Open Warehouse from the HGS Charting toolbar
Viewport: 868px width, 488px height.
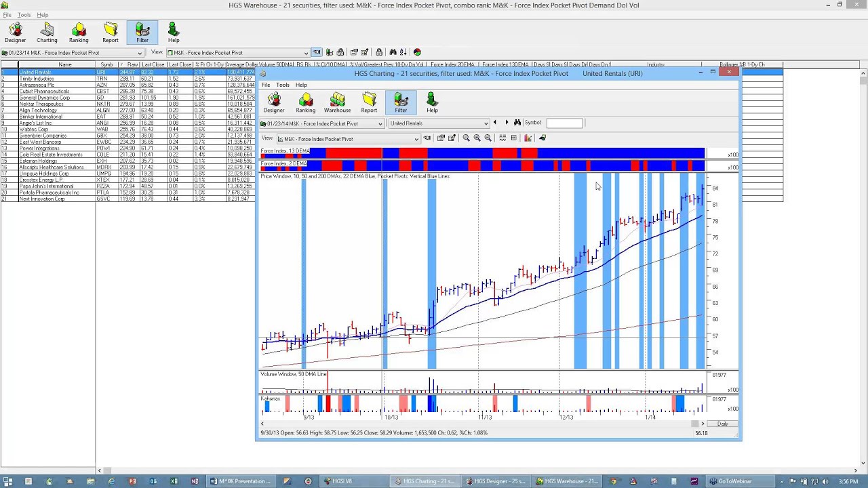tap(337, 102)
